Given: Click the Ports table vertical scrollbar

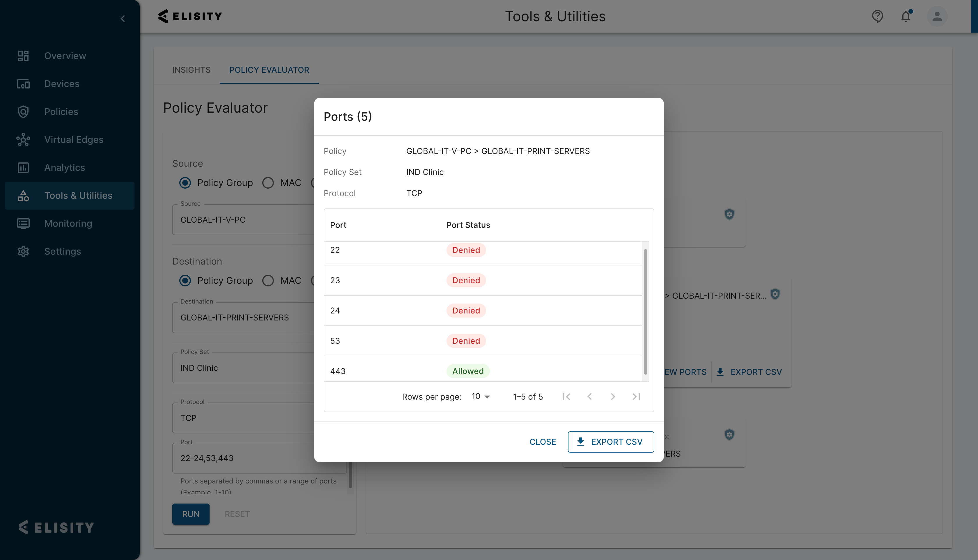Looking at the screenshot, I should pos(645,311).
